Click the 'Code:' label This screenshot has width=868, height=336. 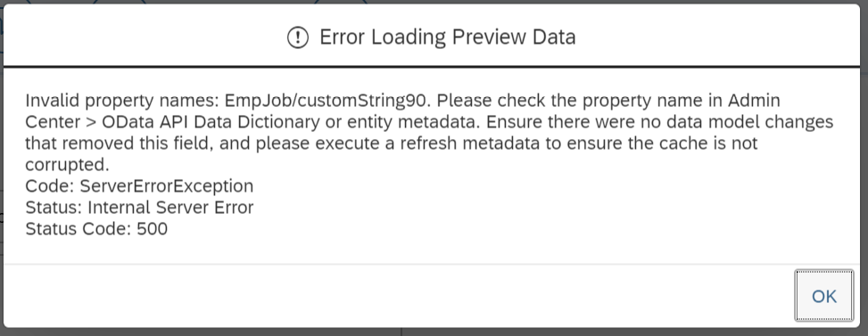(50, 185)
